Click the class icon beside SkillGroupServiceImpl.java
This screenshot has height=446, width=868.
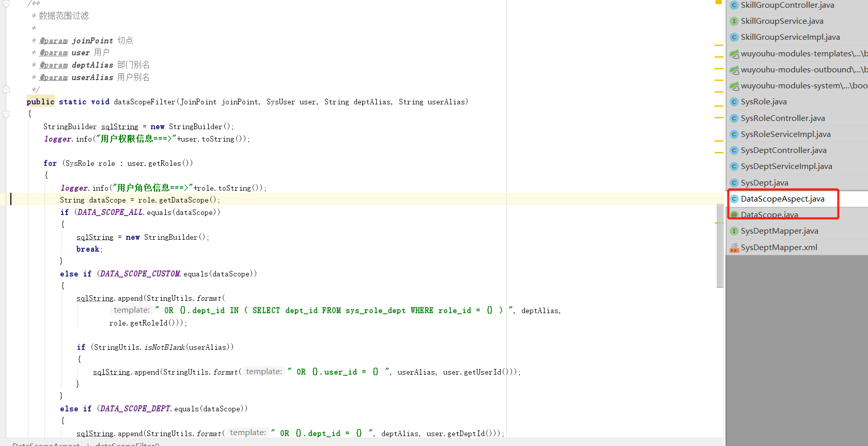(734, 37)
